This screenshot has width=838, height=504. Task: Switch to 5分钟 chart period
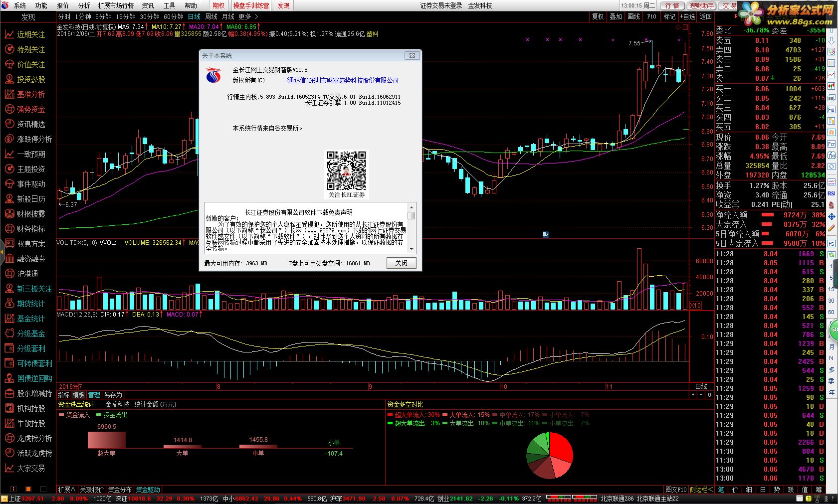[x=103, y=16]
